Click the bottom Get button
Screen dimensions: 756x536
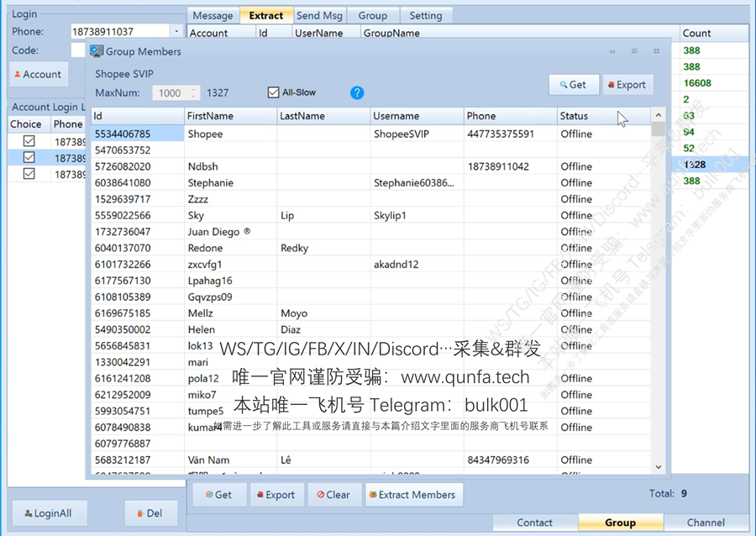click(x=219, y=495)
